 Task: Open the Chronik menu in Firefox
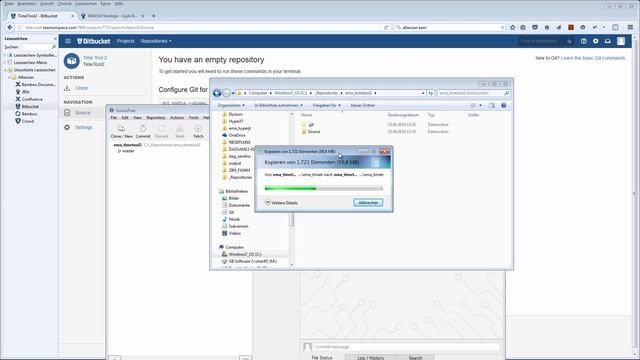point(64,4)
